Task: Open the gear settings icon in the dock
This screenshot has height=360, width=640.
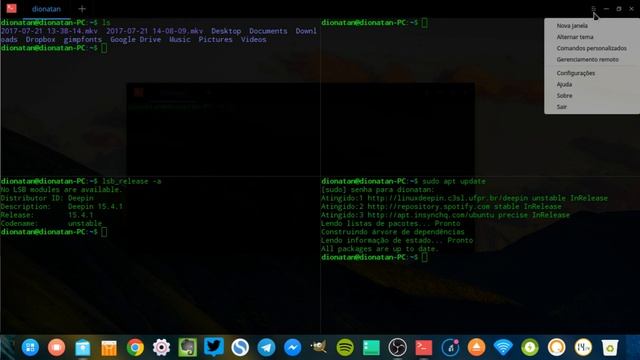Action: point(161,348)
